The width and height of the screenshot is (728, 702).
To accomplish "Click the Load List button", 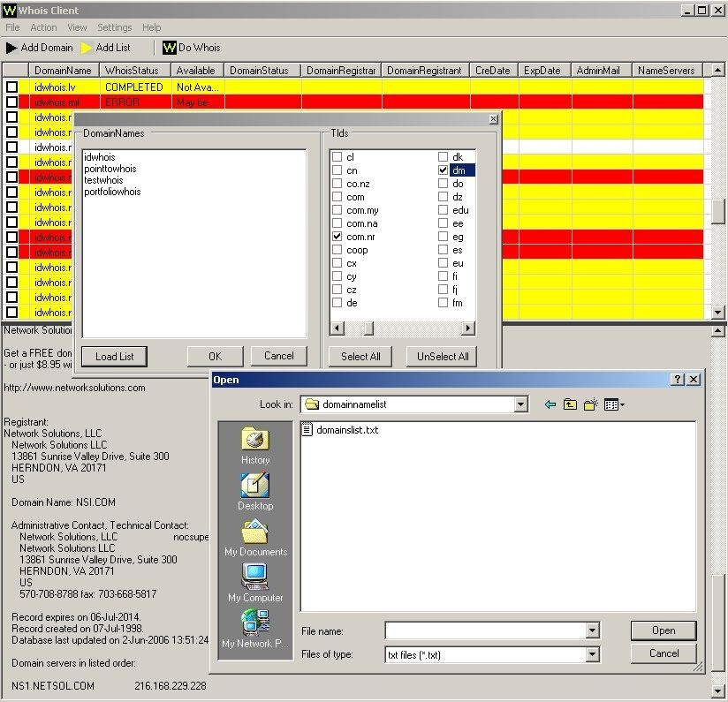I will click(114, 357).
